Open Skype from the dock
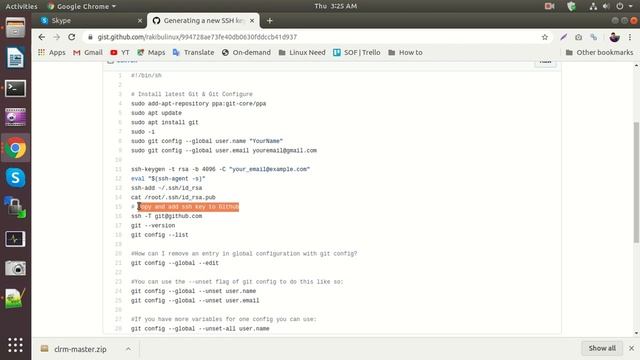The image size is (640, 360). [x=15, y=178]
